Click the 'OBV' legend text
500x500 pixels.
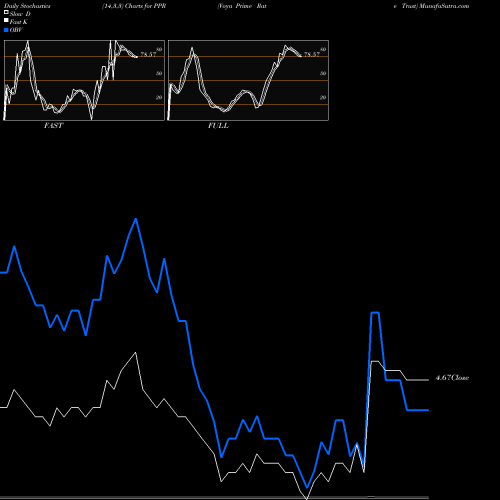[16, 30]
